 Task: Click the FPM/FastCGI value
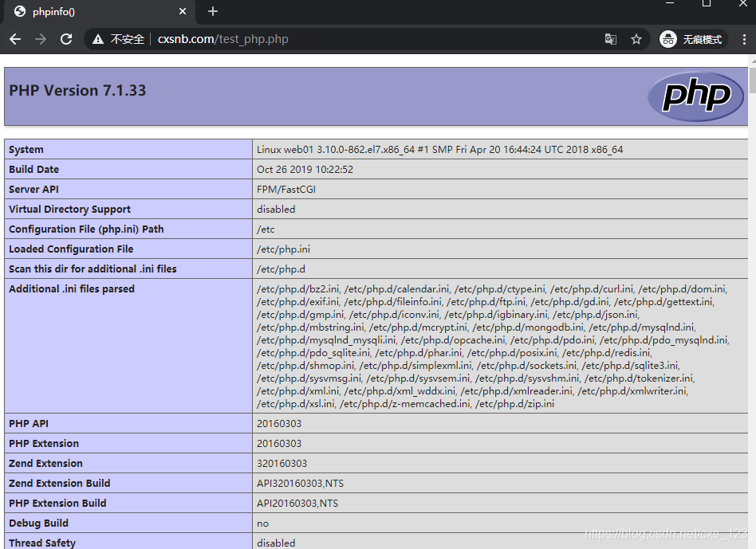pos(286,190)
